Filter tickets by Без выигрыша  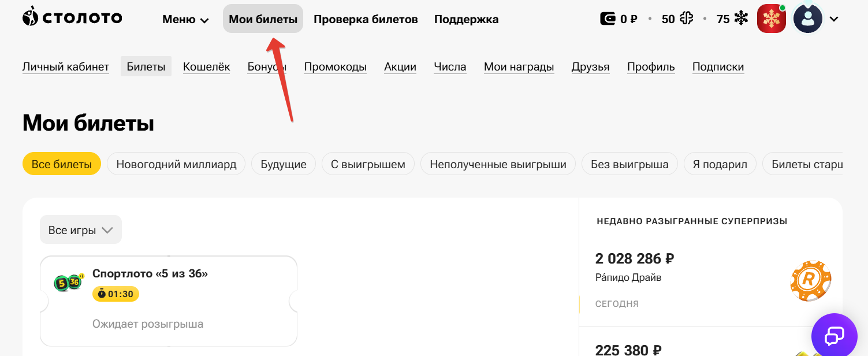pyautogui.click(x=629, y=164)
